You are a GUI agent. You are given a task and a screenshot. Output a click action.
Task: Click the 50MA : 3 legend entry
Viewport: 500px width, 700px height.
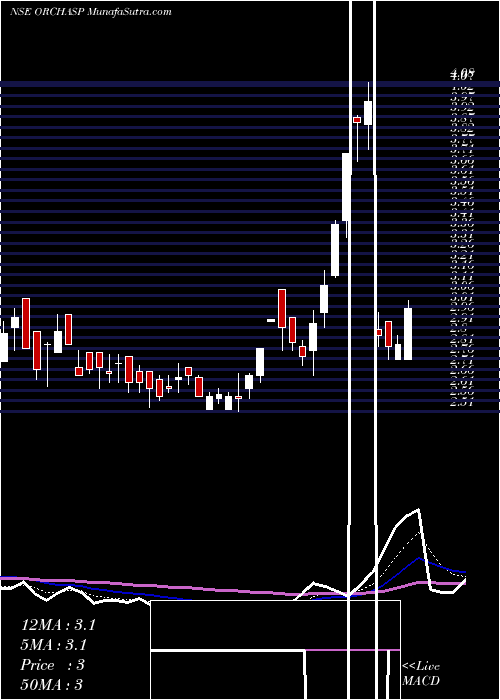click(x=52, y=684)
